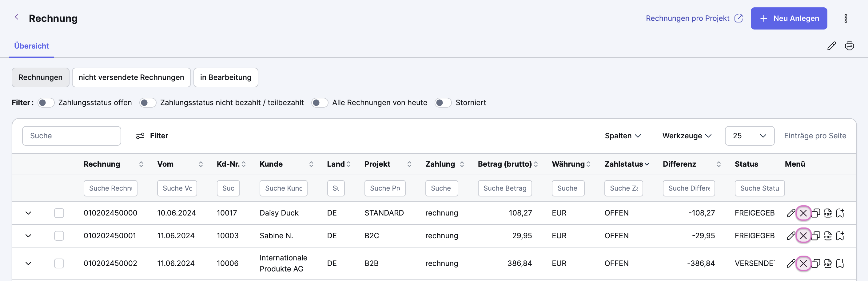The width and height of the screenshot is (868, 281).
Task: Click the Suche Status column filter field
Action: pyautogui.click(x=759, y=188)
